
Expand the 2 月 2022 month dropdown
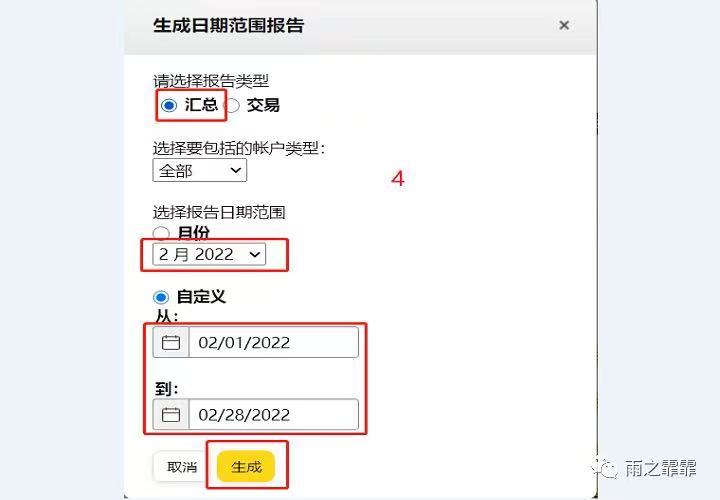[x=209, y=254]
